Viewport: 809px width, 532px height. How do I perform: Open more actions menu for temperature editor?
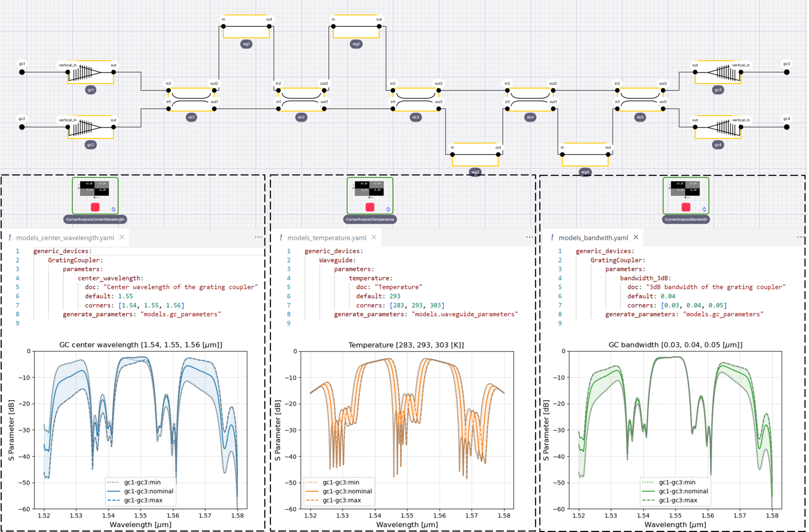tap(529, 237)
